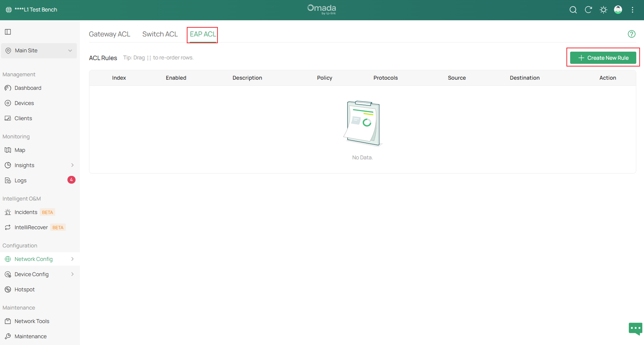Collapse the sidebar with the panel icon
Image resolution: width=644 pixels, height=345 pixels.
click(8, 32)
